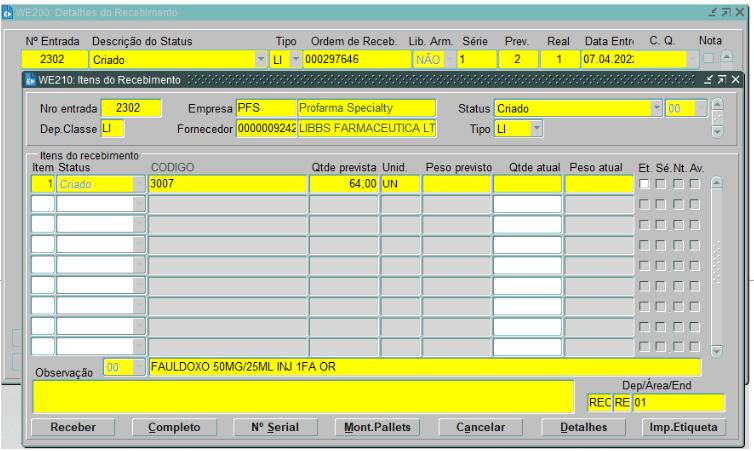Expand the Status Criado dropdown in WE210
Image resolution: width=754 pixels, height=451 pixels.
click(x=656, y=108)
